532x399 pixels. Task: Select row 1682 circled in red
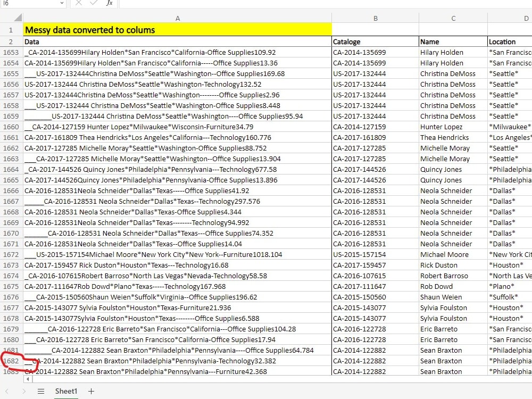(11, 361)
